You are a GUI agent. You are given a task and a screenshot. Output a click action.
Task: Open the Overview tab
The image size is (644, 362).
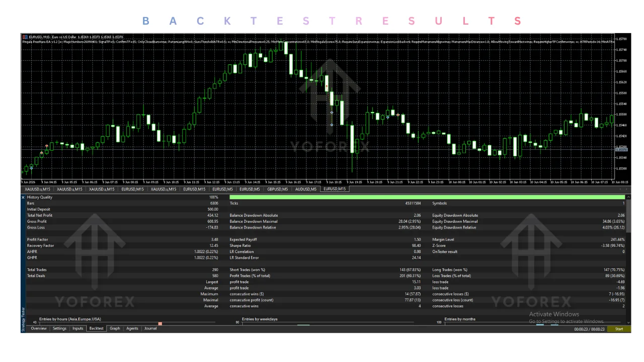[39, 328]
